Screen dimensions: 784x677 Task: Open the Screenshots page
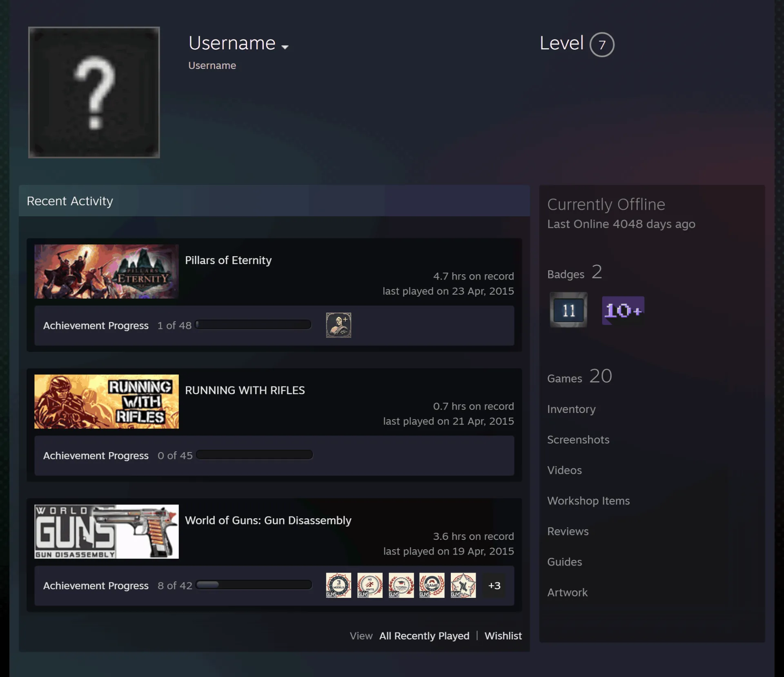coord(578,439)
